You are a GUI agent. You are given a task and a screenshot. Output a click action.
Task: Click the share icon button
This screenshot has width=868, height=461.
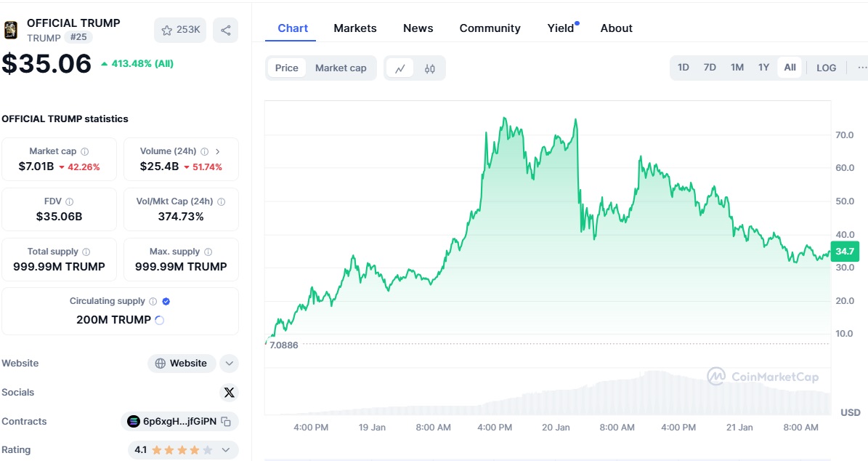tap(225, 30)
